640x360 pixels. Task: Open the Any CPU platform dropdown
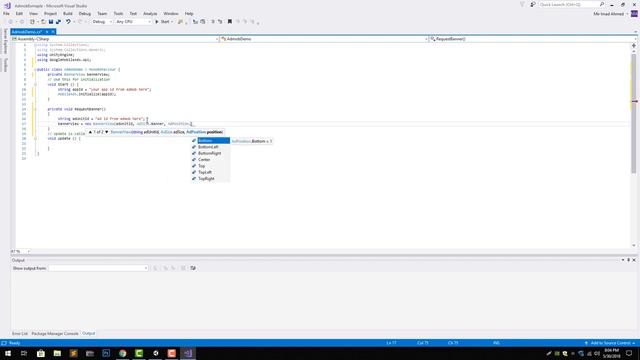pyautogui.click(x=133, y=22)
